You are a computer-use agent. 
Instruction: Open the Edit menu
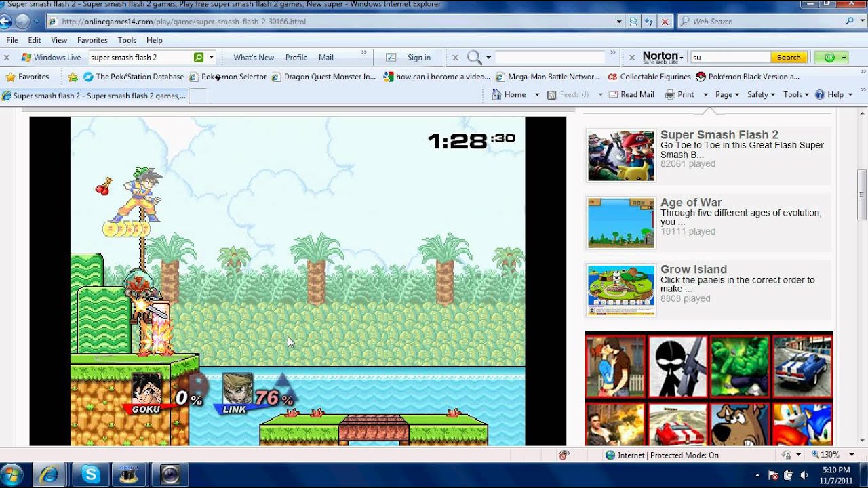click(35, 40)
